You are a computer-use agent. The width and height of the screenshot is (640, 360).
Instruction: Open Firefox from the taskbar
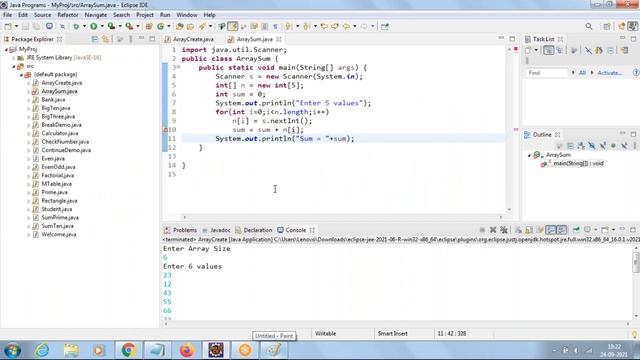tap(187, 350)
